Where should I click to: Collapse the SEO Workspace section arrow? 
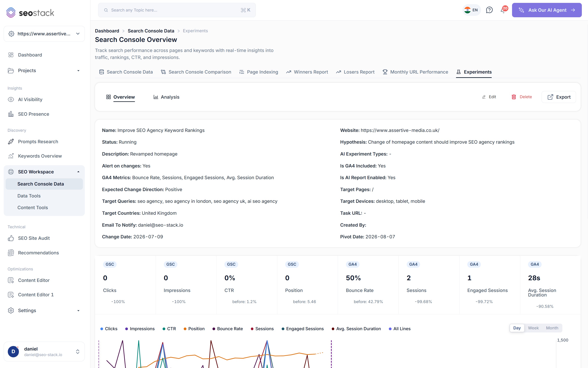click(78, 172)
